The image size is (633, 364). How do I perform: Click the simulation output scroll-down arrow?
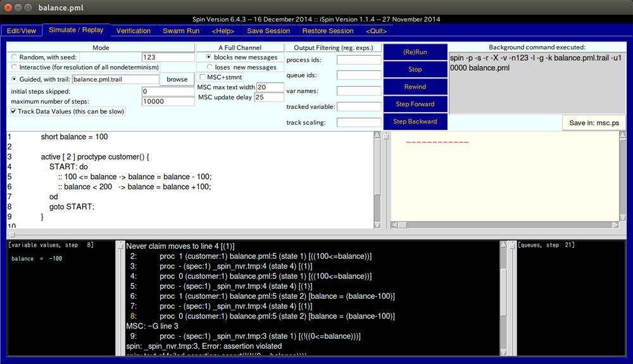coord(503,353)
